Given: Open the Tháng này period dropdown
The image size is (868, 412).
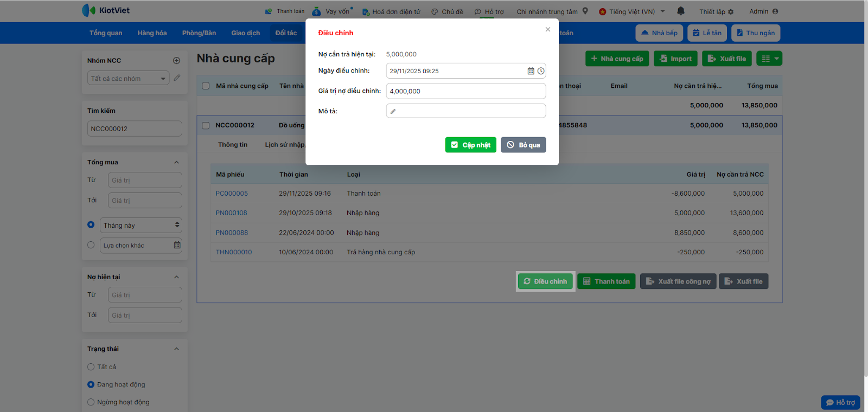Looking at the screenshot, I should click(x=141, y=226).
